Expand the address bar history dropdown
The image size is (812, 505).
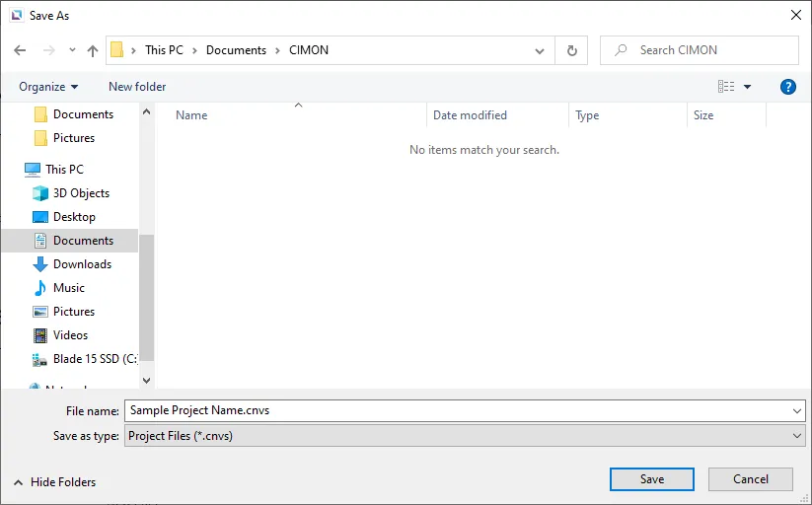(540, 50)
